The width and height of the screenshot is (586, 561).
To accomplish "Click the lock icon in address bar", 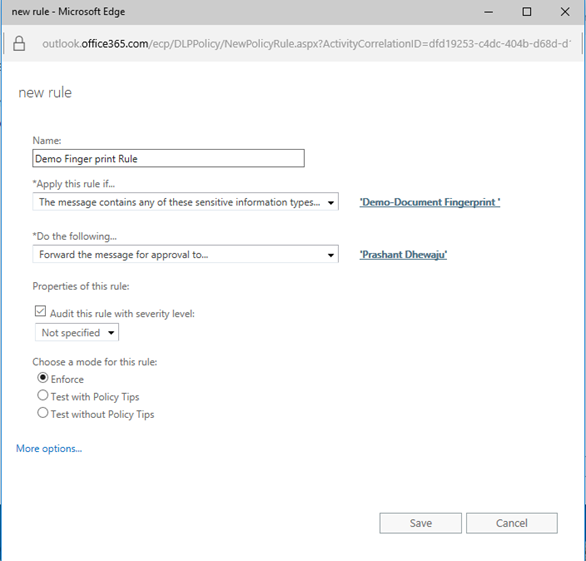I will click(19, 44).
